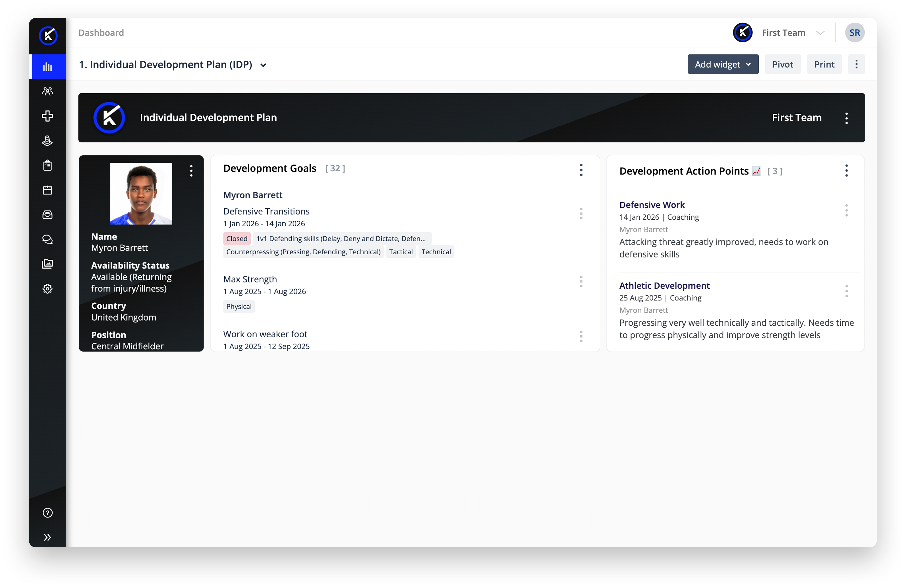This screenshot has width=906, height=588.
Task: Open the Development Goals widget kebab menu
Action: [x=581, y=170]
